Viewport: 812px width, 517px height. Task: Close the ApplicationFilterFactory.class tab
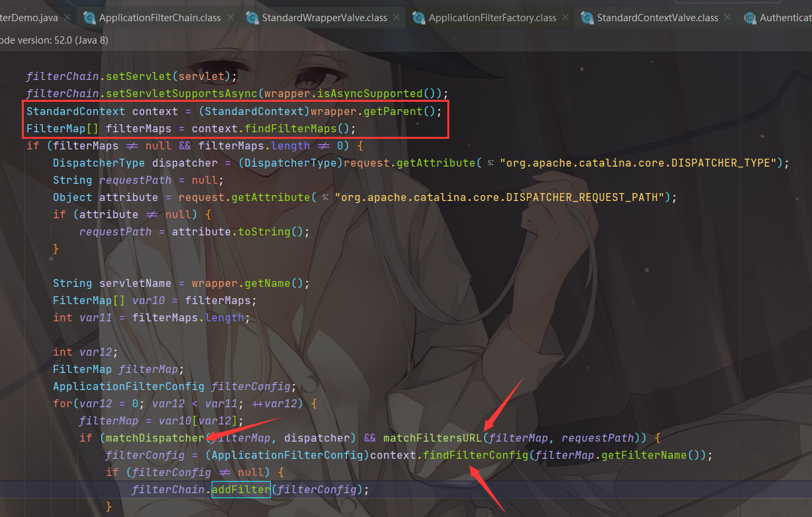(566, 18)
